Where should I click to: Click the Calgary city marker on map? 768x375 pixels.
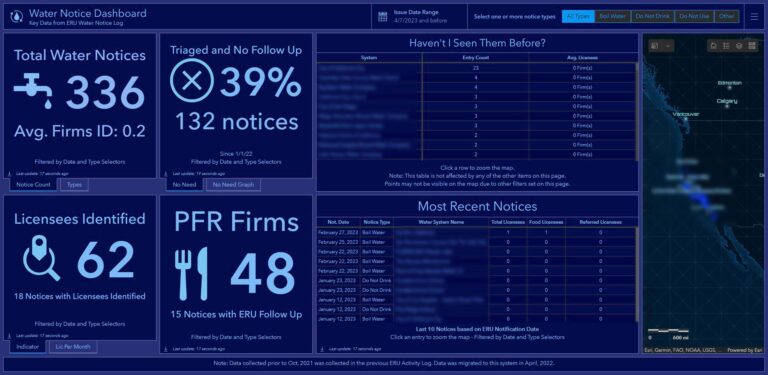[x=727, y=106]
